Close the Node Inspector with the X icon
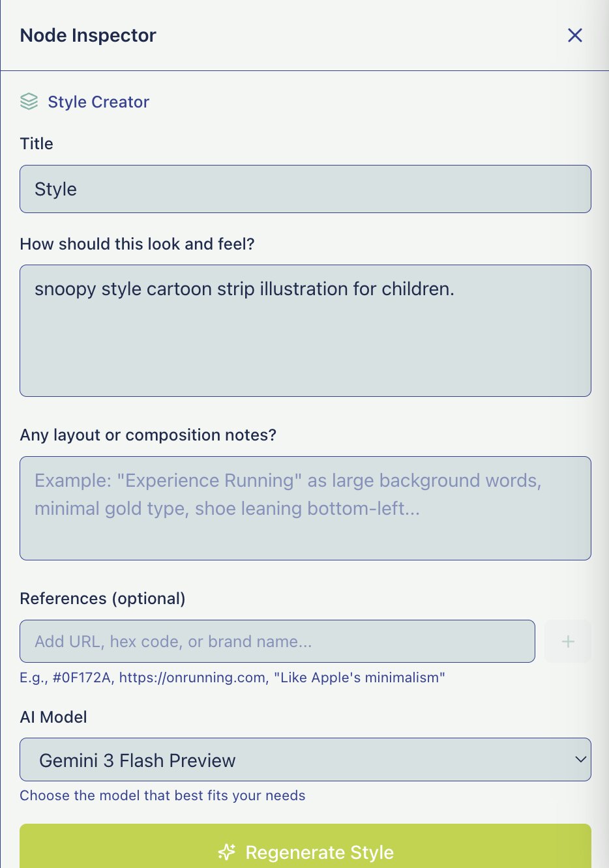609x868 pixels. (x=574, y=35)
